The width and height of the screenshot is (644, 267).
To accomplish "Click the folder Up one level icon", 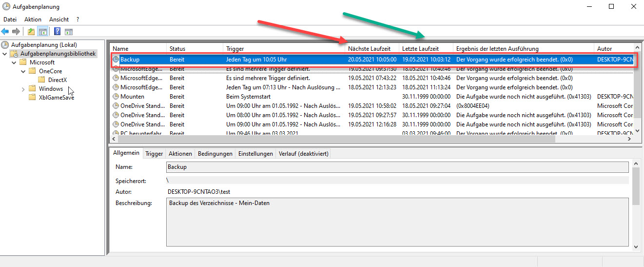I will tap(31, 32).
